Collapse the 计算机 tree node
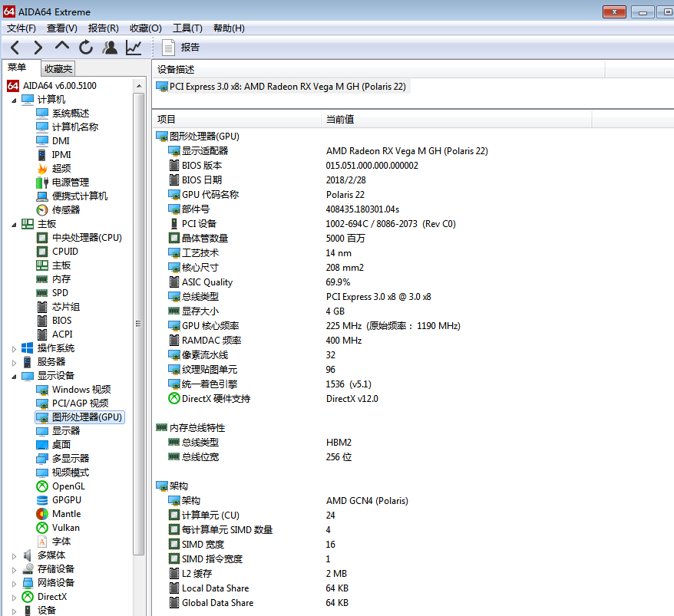The image size is (674, 616). coord(14,100)
